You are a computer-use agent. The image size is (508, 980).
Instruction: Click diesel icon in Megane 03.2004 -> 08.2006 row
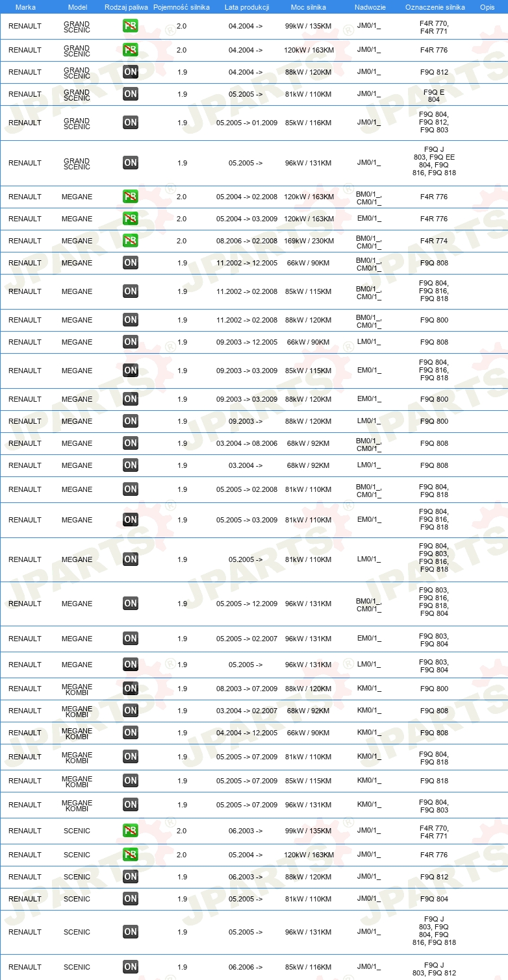coord(131,443)
